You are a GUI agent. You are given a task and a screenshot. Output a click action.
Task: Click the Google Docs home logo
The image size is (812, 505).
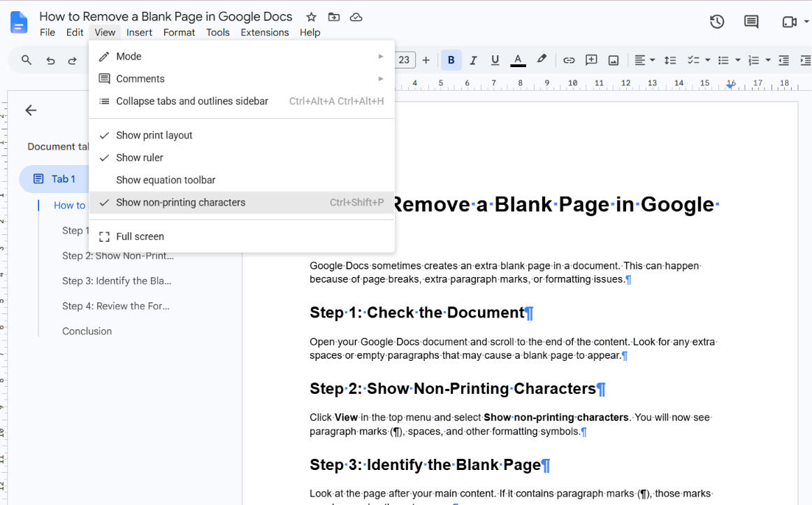(19, 23)
